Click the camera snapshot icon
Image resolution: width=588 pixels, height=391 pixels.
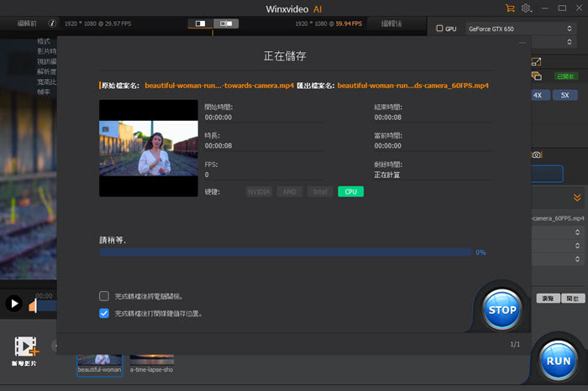coord(537,154)
